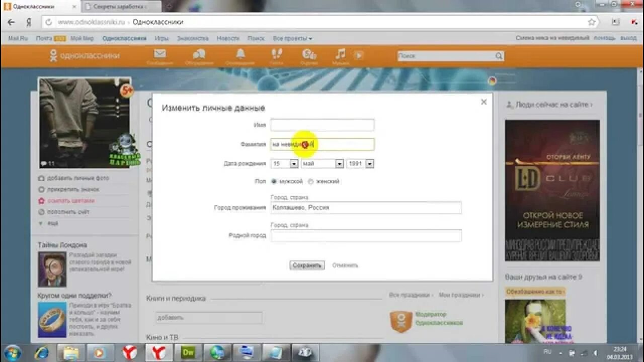Image resolution: width=644 pixels, height=362 pixels.
Task: Open Windows Media Player from the taskbar
Action: [x=100, y=352]
